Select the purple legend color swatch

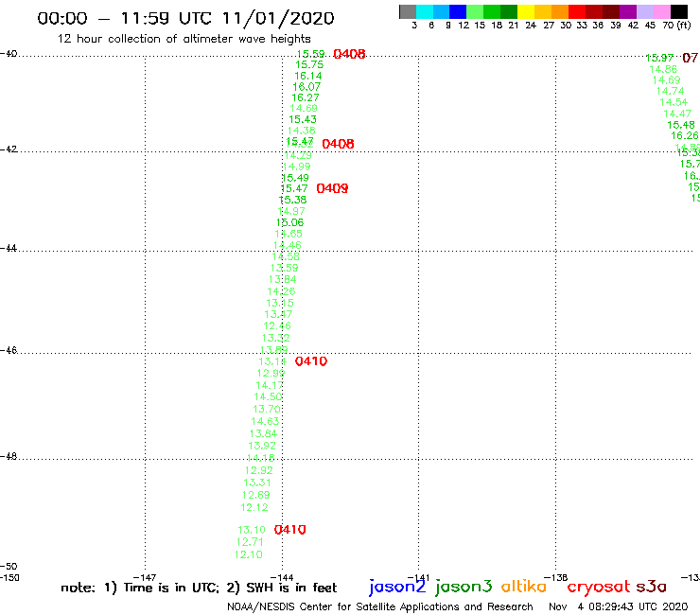(x=628, y=11)
